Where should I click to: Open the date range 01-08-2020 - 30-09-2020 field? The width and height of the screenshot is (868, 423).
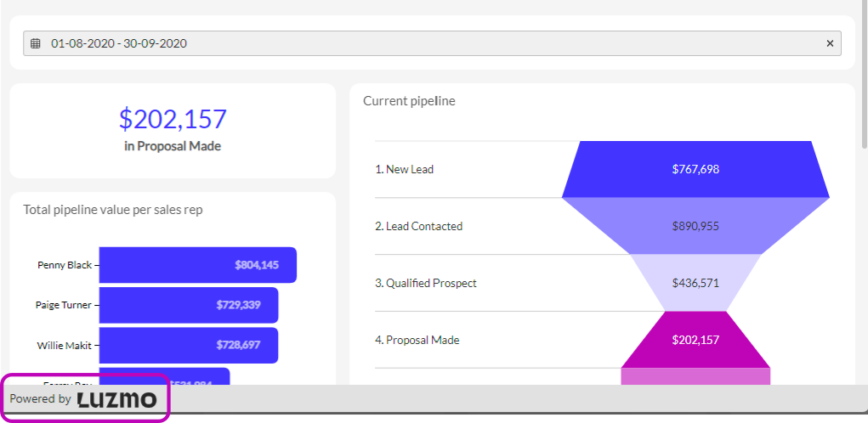pos(425,43)
